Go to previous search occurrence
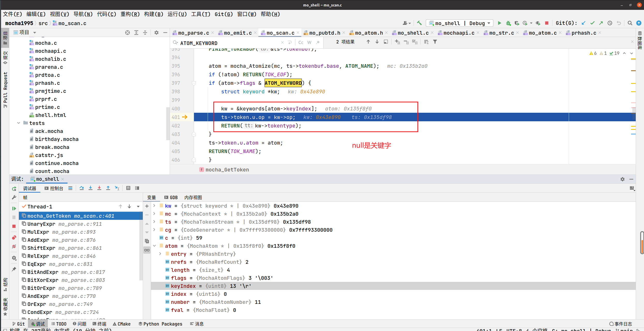Viewport: 644px width, 331px height. click(368, 42)
